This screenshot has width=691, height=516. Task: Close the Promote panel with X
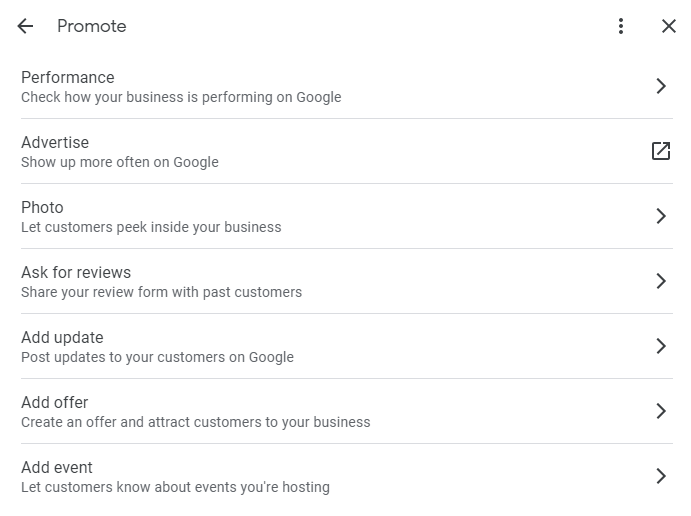(x=669, y=26)
